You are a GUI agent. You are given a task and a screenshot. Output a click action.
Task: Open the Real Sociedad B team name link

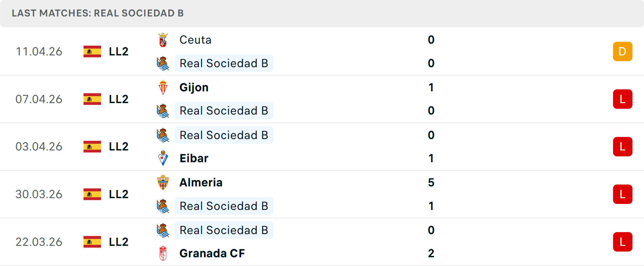[x=224, y=63]
